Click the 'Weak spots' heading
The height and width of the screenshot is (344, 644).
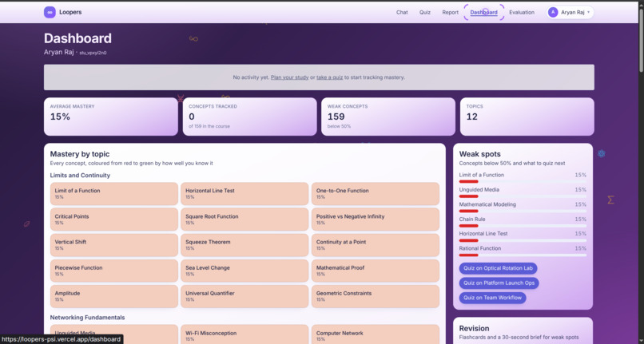479,154
